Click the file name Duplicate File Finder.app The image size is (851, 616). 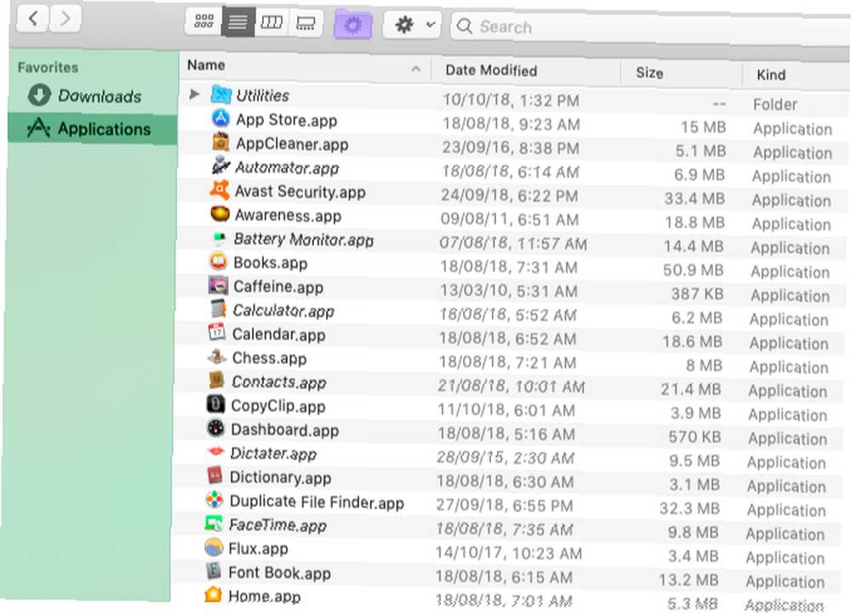[x=317, y=502]
